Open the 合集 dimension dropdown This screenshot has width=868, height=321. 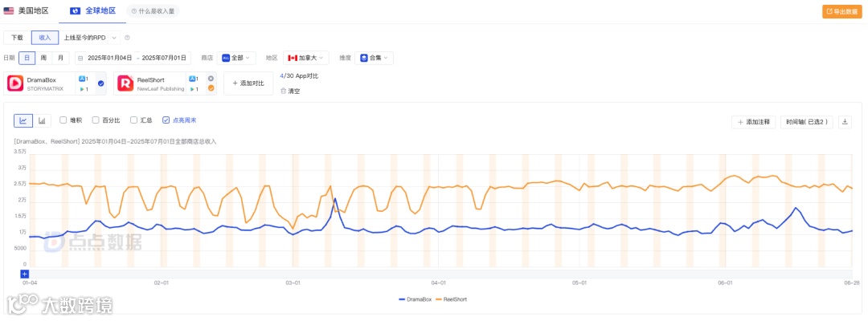pyautogui.click(x=375, y=58)
